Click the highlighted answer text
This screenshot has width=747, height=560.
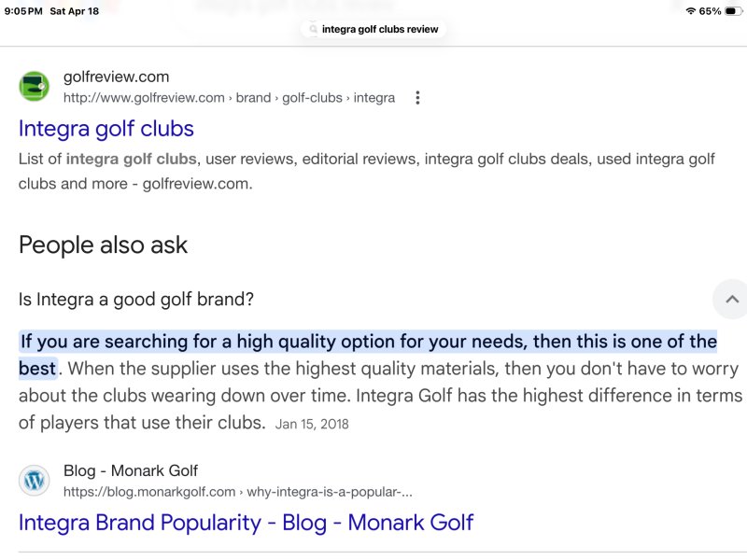pos(368,342)
